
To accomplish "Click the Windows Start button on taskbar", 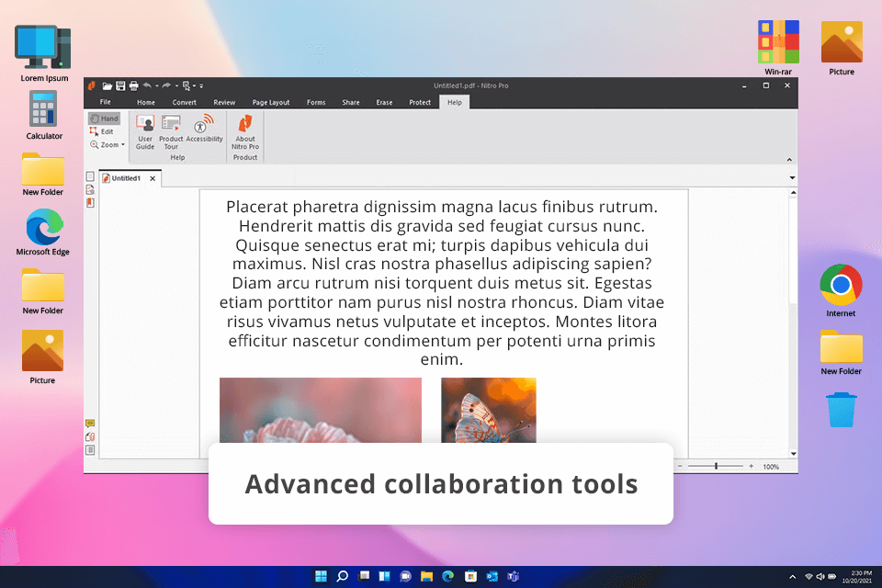I will tap(321, 576).
